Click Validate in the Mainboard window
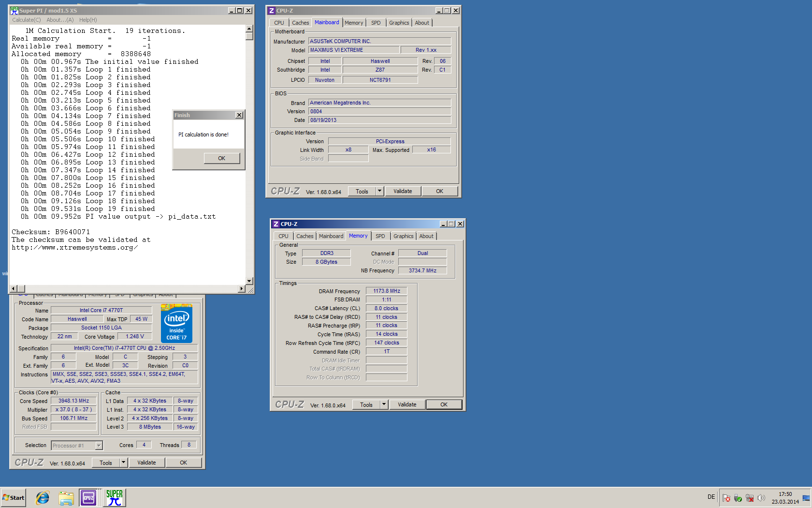Viewport: 812px width, 508px height. pyautogui.click(x=403, y=191)
